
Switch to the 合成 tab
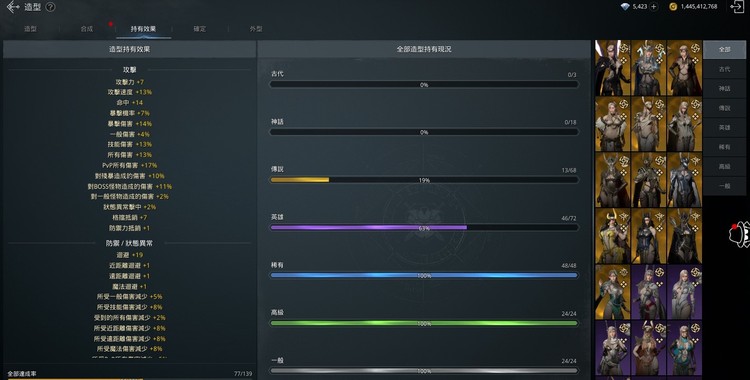(x=87, y=29)
